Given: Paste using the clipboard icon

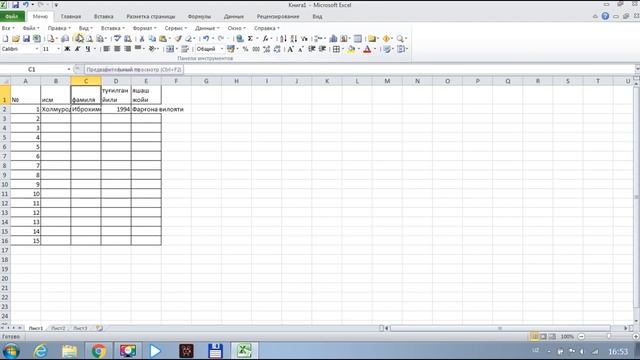Looking at the screenshot, I should coord(163,39).
